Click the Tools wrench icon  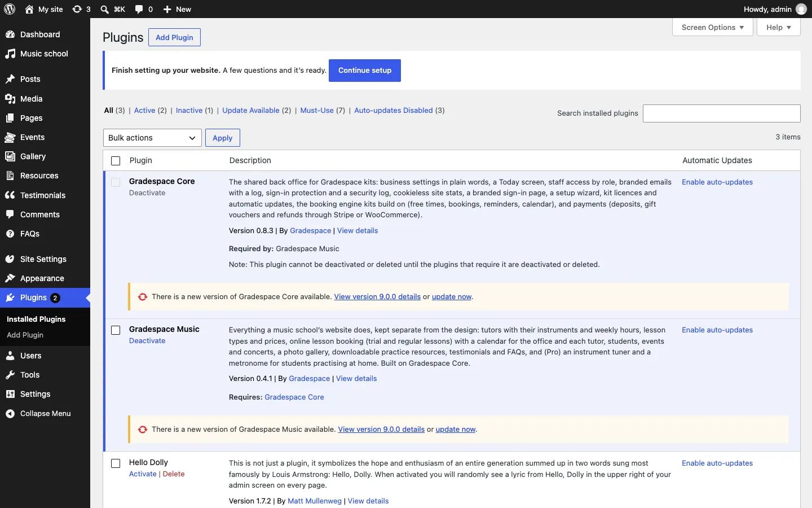tap(10, 375)
